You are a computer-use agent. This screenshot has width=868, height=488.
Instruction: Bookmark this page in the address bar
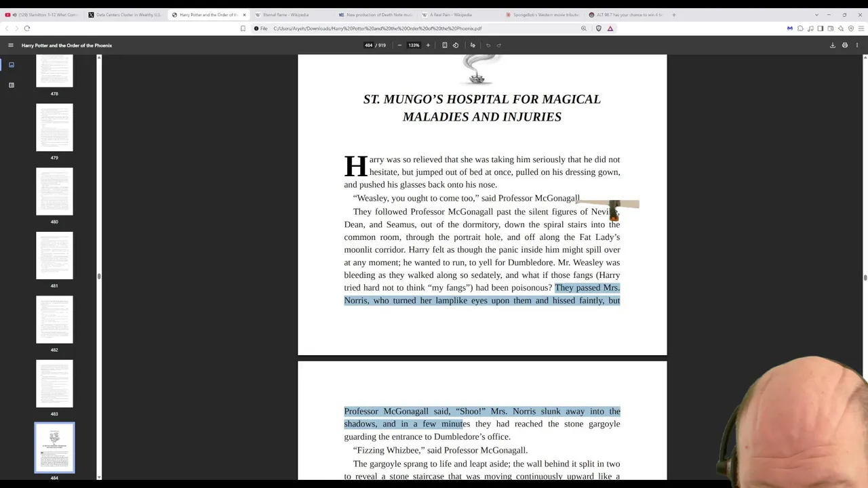(243, 28)
